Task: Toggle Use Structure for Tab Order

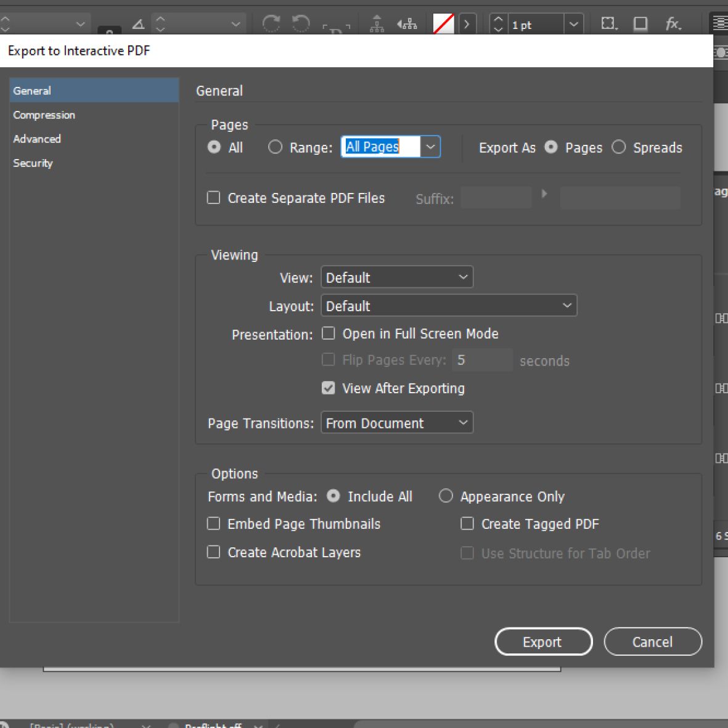Action: coord(467,553)
